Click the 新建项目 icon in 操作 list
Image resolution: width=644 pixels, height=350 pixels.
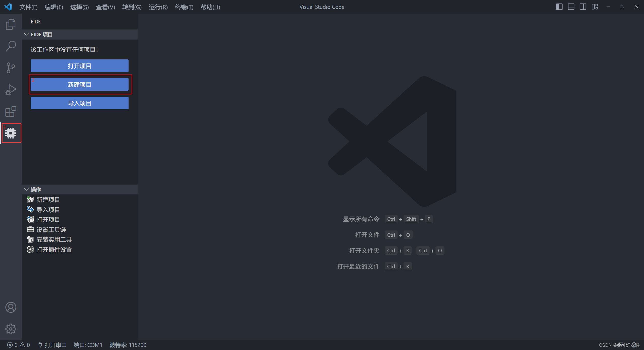coord(30,200)
